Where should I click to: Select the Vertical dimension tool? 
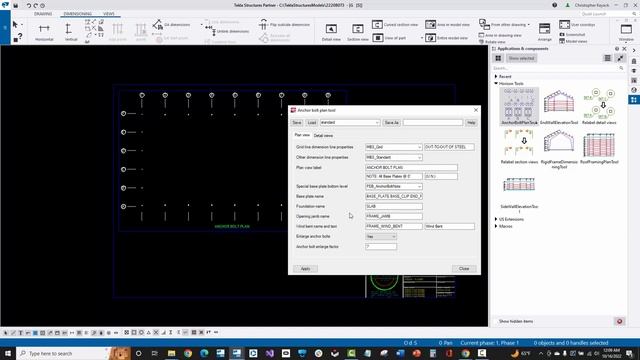click(71, 32)
